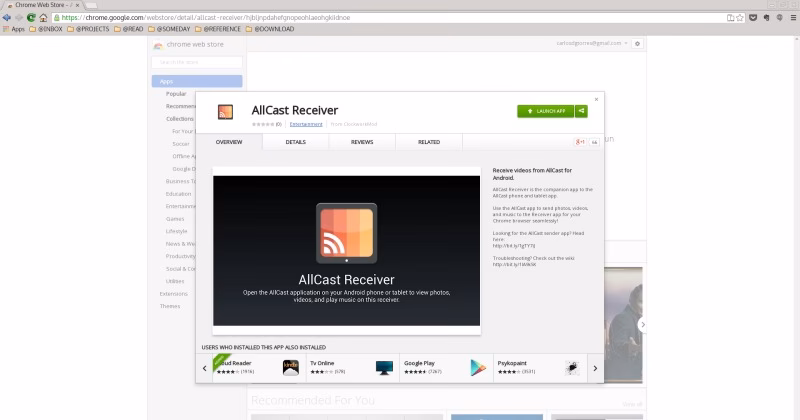800x420 pixels.
Task: Open the Entertainment category link
Action: coord(306,124)
